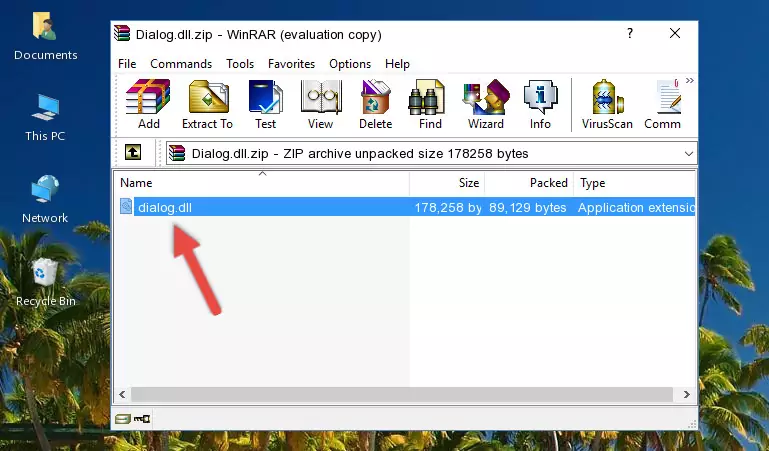
Task: Click the horizontal scrollbar thumb
Action: click(402, 394)
